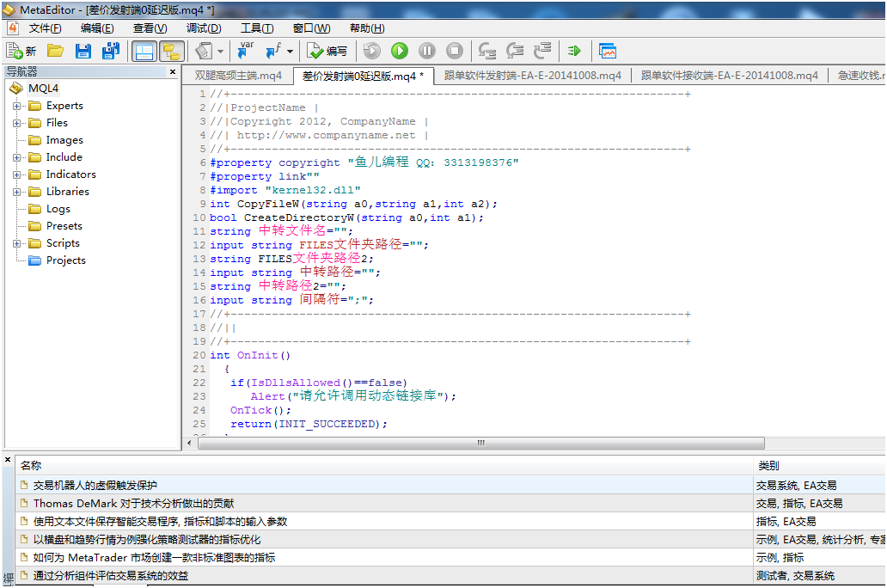Click line 20 'int OnInit()' in editor
887x588 pixels.
pos(250,355)
